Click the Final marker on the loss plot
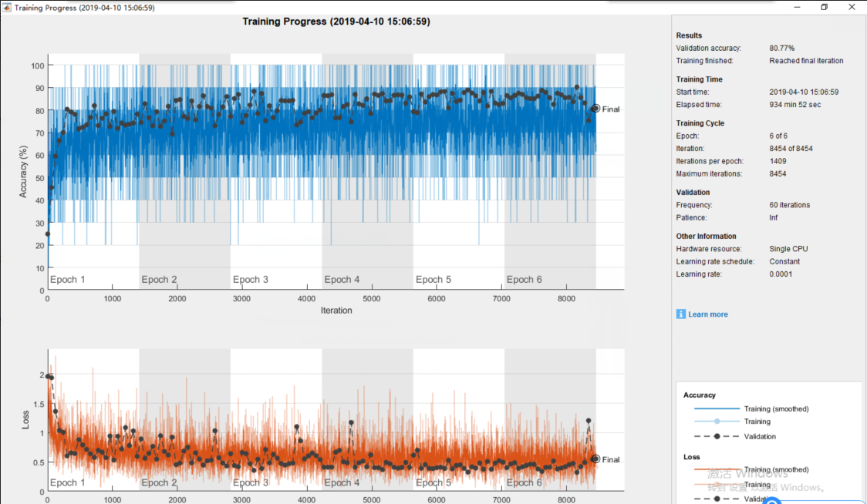This screenshot has height=504, width=867. tap(595, 459)
